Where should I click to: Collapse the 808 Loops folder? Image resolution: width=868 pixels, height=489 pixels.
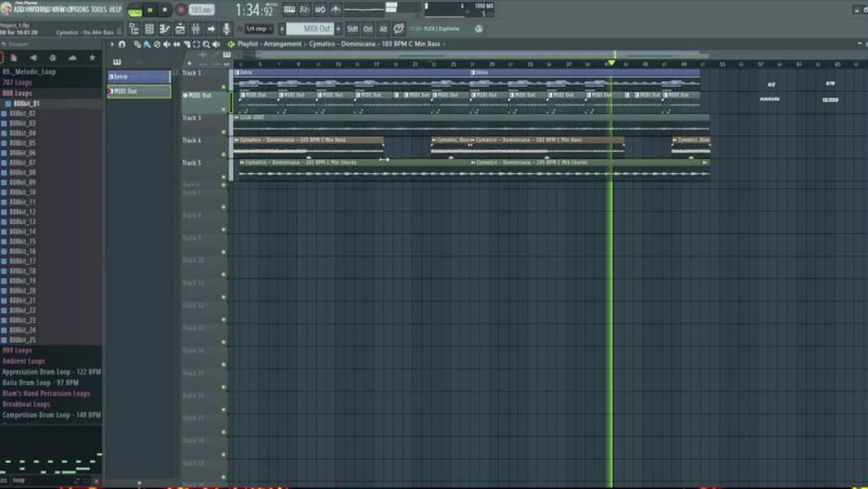click(x=17, y=93)
